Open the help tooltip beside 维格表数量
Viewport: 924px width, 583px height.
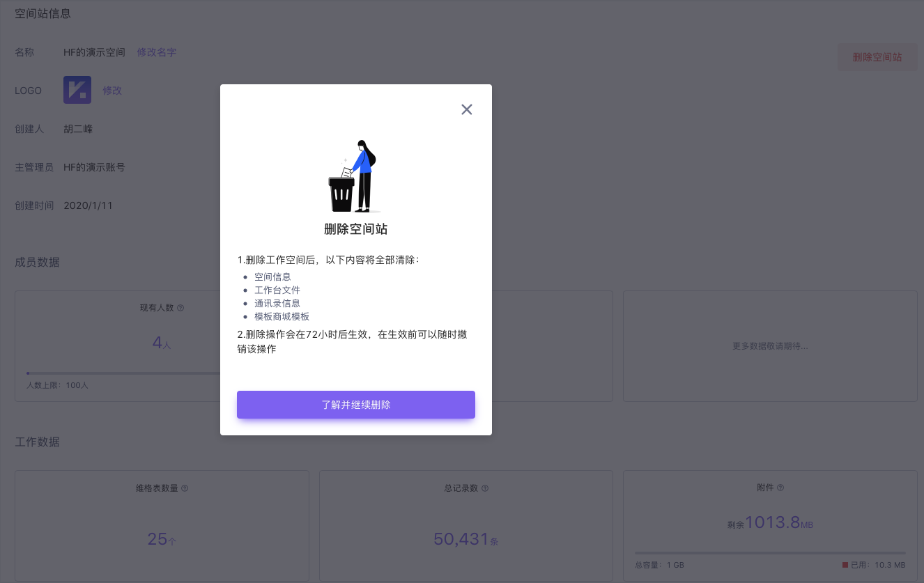[183, 488]
